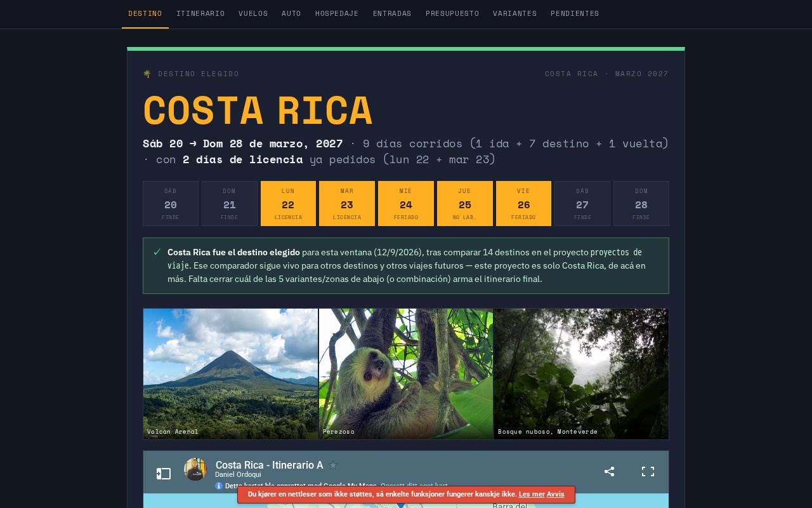
Task: Go to the Vuelos tab
Action: click(253, 13)
